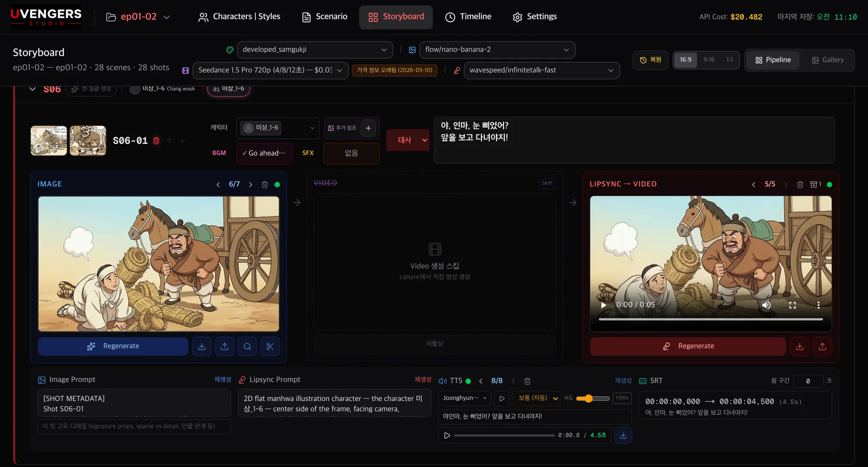Image resolution: width=868 pixels, height=467 pixels.
Task: Mute the lipsync video volume
Action: (x=766, y=305)
